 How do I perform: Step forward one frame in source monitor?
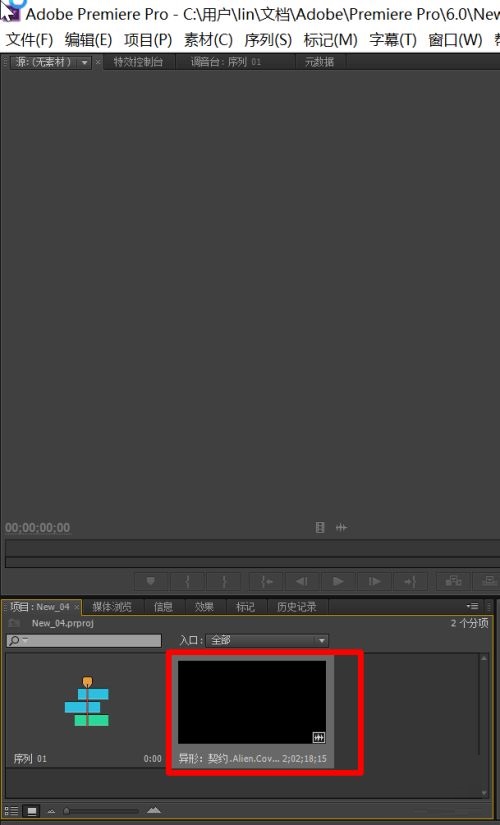374,581
